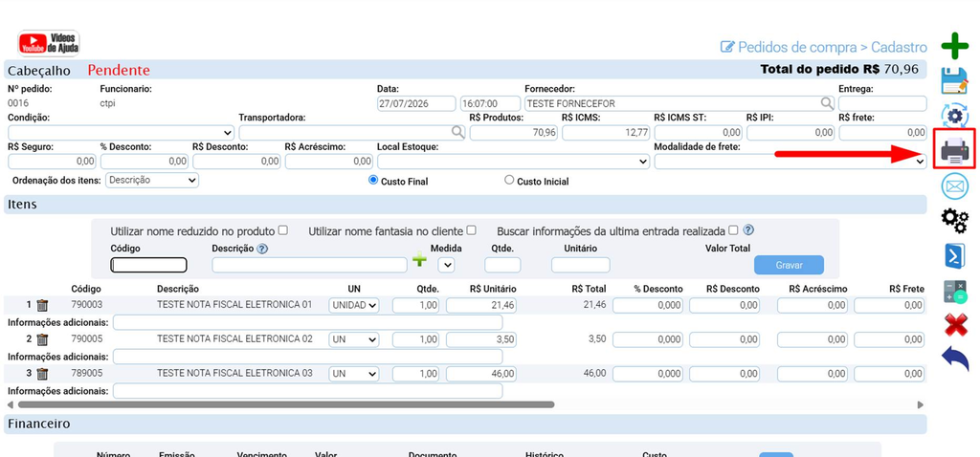This screenshot has width=980, height=457.
Task: Click the Gravar button
Action: [789, 266]
